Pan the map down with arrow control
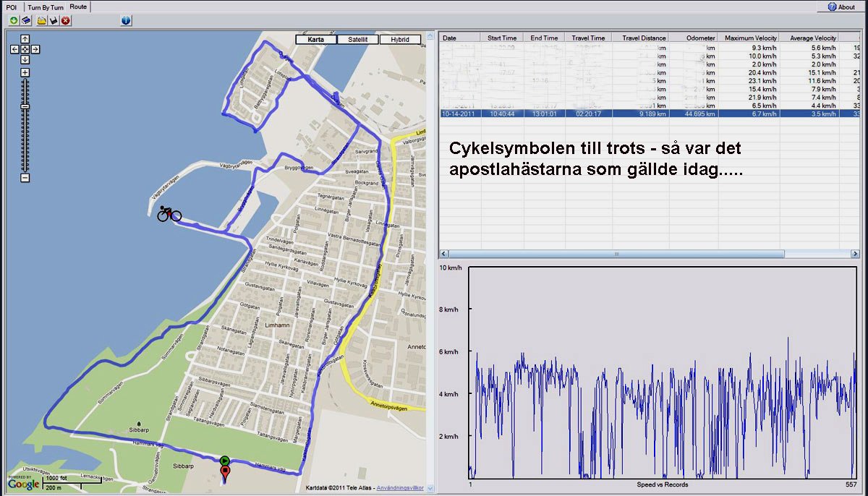This screenshot has height=496, width=868. click(25, 59)
